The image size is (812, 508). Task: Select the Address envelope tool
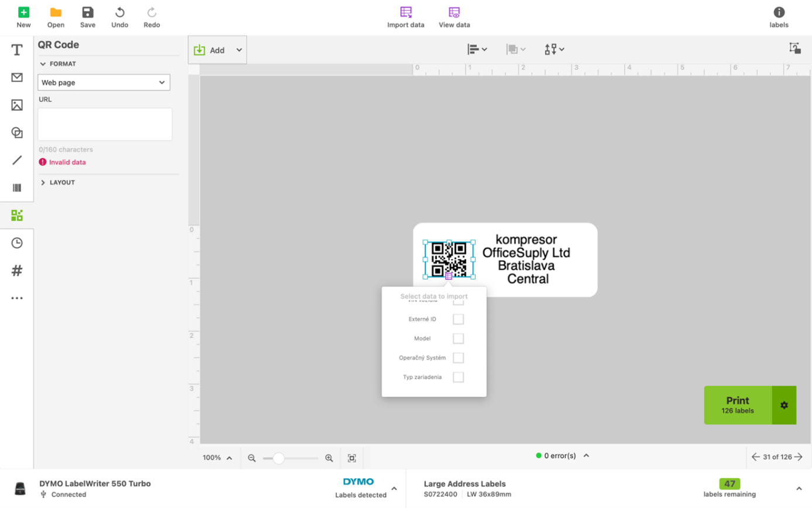tap(17, 77)
